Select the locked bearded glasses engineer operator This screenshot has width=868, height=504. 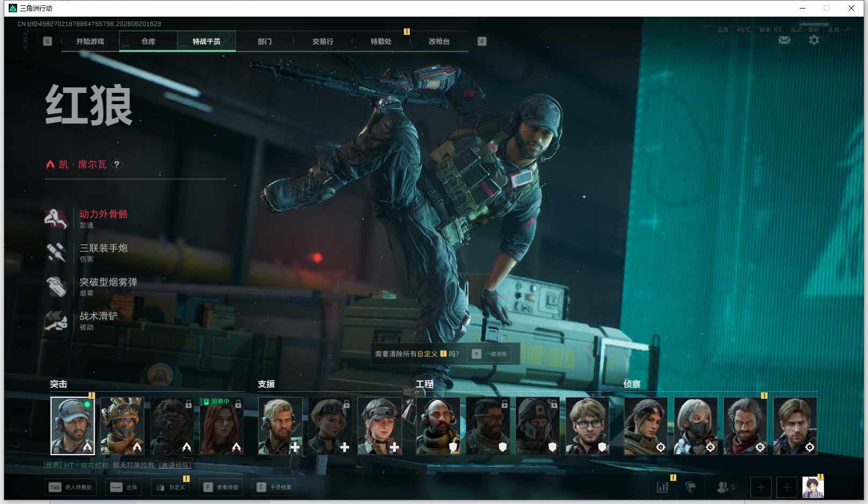tap(488, 426)
